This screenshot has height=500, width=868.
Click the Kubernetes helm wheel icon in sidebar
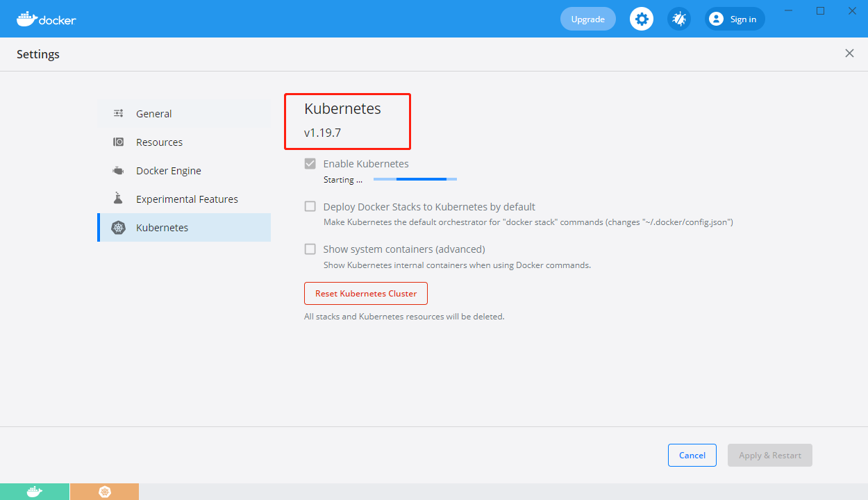(118, 227)
